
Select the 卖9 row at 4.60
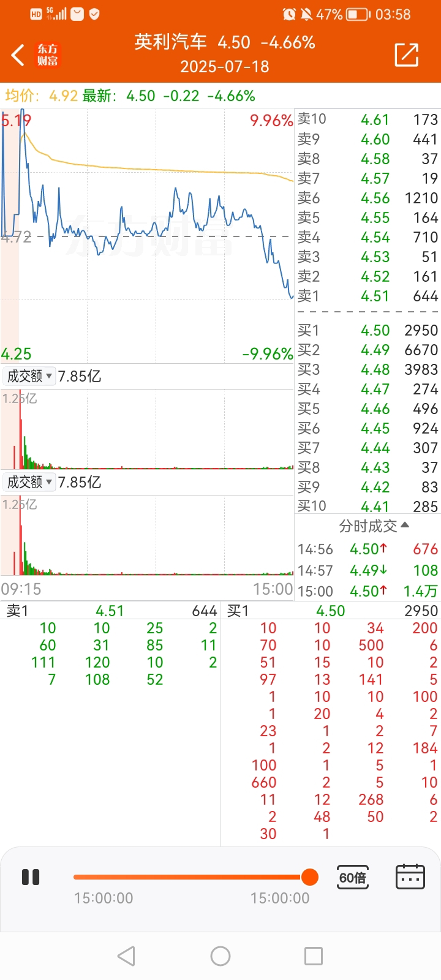[367, 139]
